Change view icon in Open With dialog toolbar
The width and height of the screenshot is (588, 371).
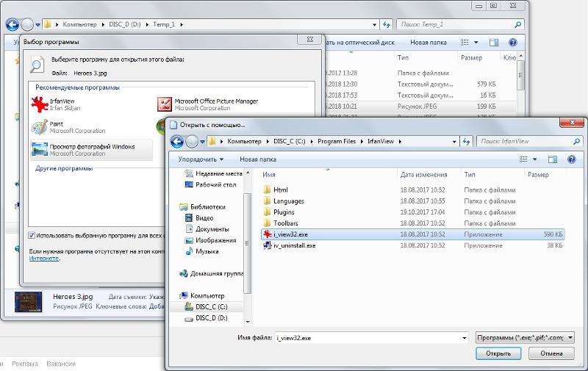click(523, 159)
